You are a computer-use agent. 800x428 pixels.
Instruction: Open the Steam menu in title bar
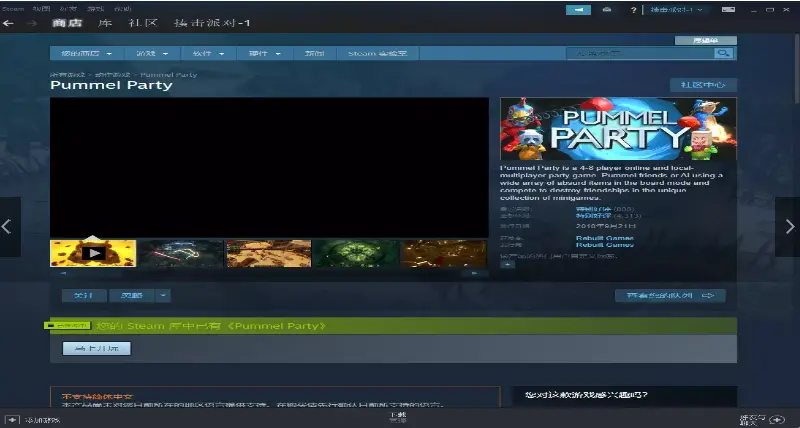click(x=12, y=9)
